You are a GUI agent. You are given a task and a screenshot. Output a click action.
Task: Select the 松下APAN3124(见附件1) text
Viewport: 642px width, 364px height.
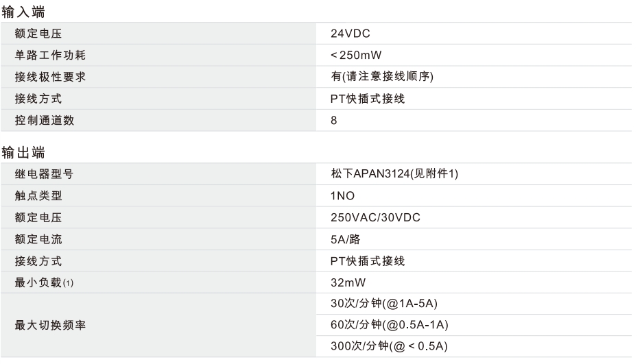(x=394, y=174)
